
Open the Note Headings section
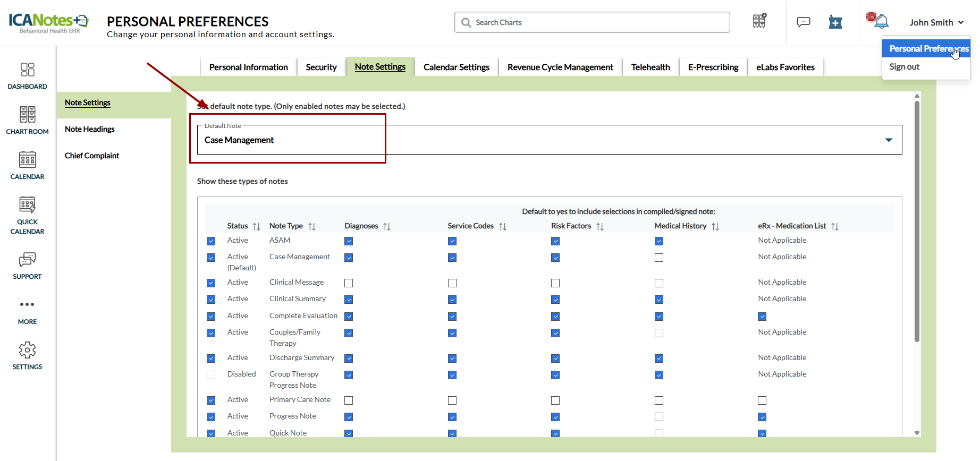[x=90, y=129]
